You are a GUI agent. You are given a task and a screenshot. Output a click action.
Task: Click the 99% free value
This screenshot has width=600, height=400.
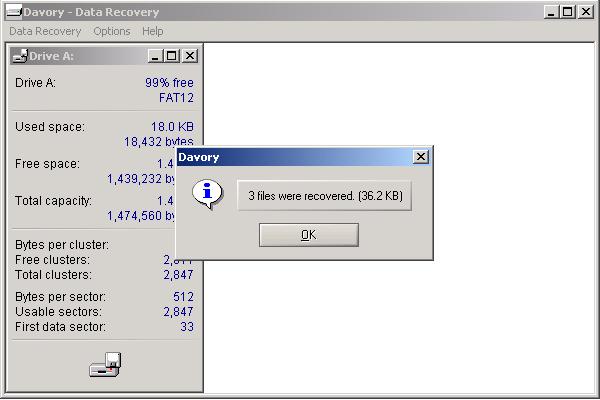(x=169, y=83)
